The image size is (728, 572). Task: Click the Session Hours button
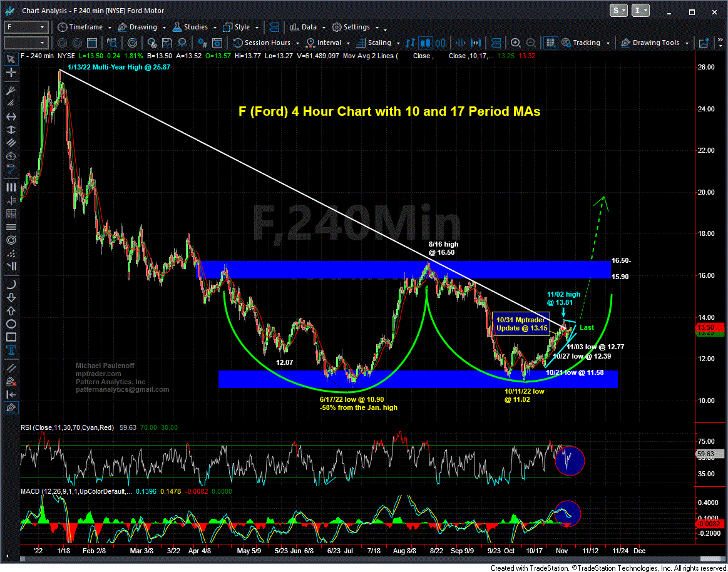point(265,43)
